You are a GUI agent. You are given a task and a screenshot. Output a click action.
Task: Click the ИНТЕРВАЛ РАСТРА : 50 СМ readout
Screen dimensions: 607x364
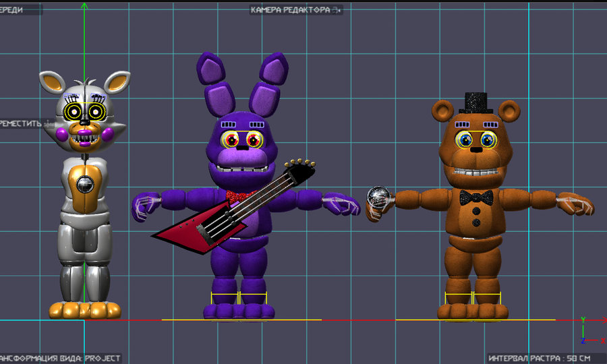[540, 358]
